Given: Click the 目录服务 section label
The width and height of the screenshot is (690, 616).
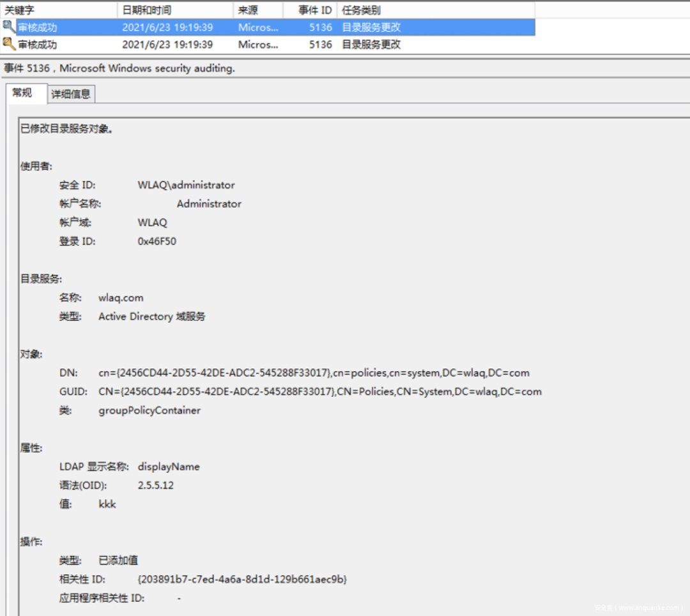Looking at the screenshot, I should point(41,279).
